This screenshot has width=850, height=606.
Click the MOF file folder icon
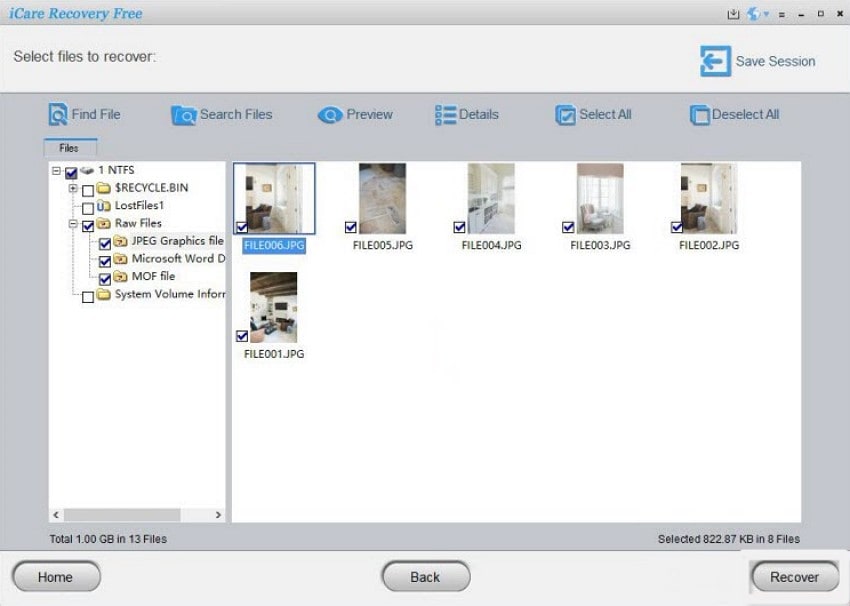120,276
